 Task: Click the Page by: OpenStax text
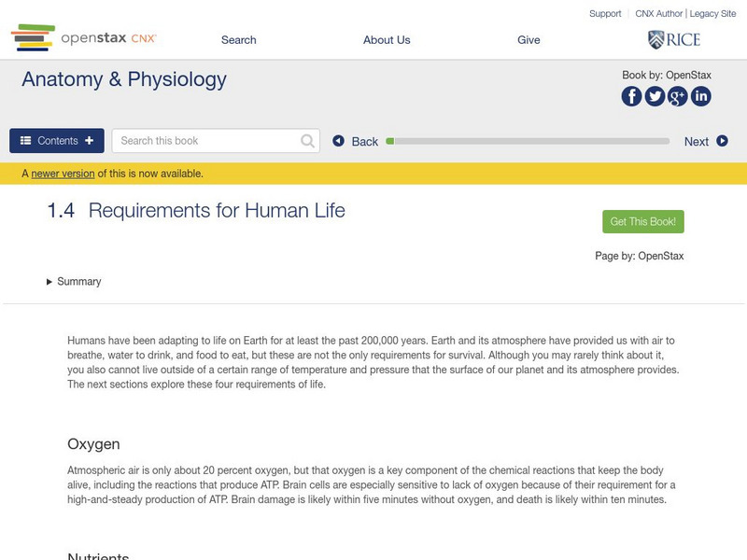(640, 256)
